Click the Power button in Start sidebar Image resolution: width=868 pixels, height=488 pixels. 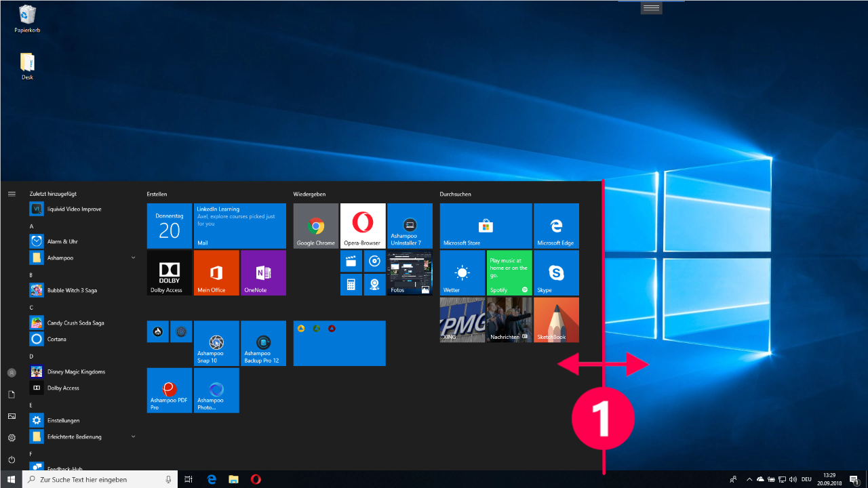(12, 460)
